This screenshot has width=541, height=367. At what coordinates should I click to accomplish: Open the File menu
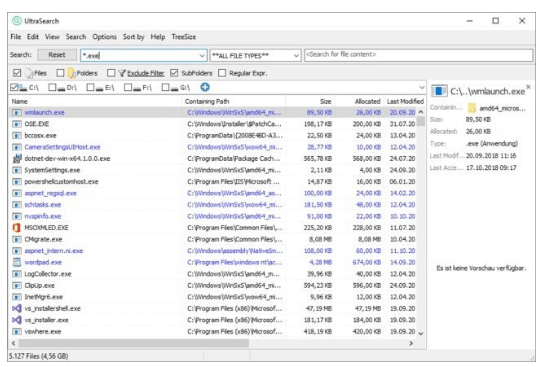tap(16, 37)
